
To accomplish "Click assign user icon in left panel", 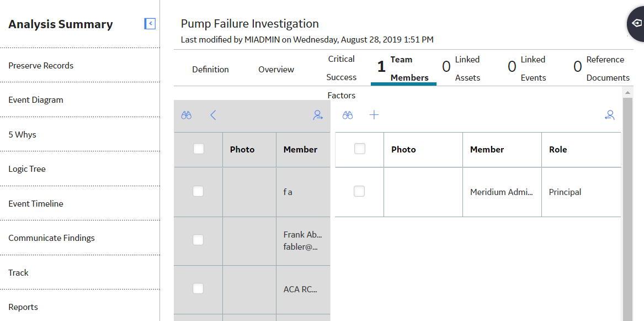I will point(318,115).
